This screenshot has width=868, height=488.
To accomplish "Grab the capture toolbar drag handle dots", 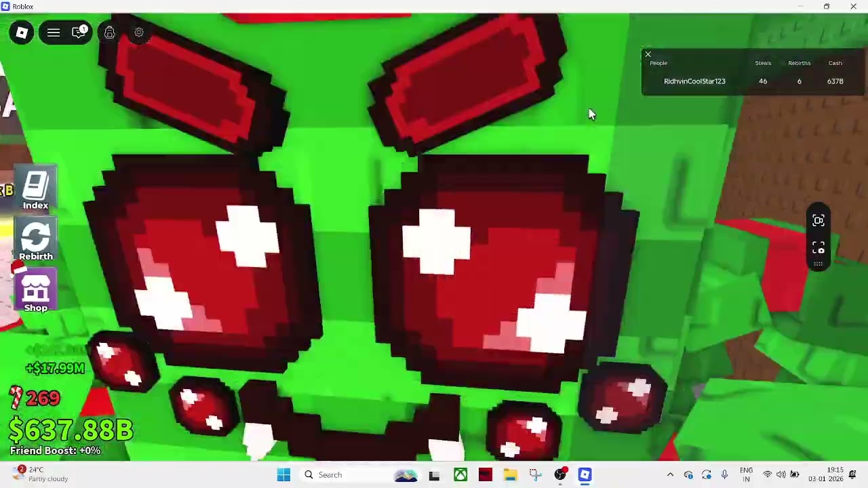I will click(x=818, y=264).
